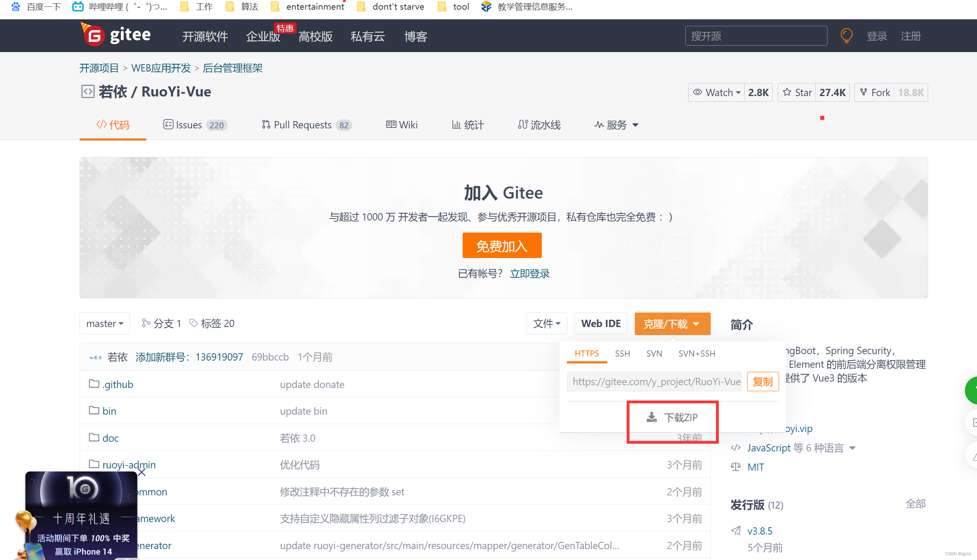Close the anniversary promo popup
Image resolution: width=977 pixels, height=560 pixels.
click(x=141, y=472)
